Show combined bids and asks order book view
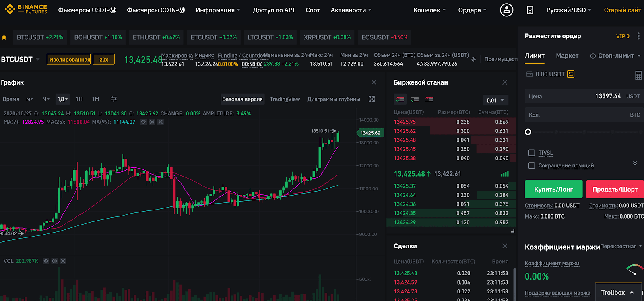The width and height of the screenshot is (644, 301). coord(400,99)
